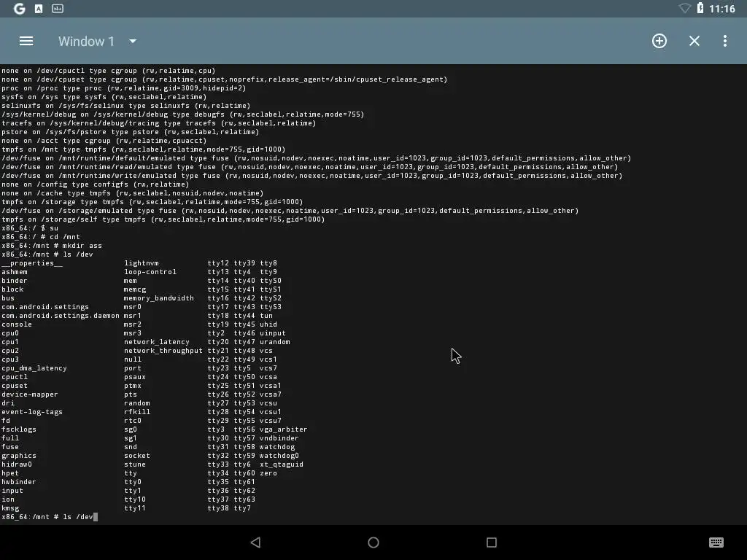Select the Window 1 title label
Screen dimensions: 747x560
coord(86,42)
